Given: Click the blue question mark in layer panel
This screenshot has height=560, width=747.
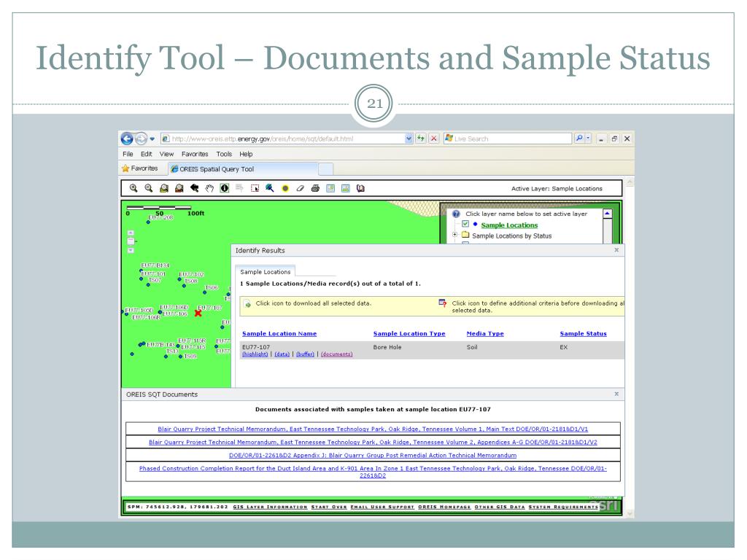Looking at the screenshot, I should pyautogui.click(x=456, y=214).
